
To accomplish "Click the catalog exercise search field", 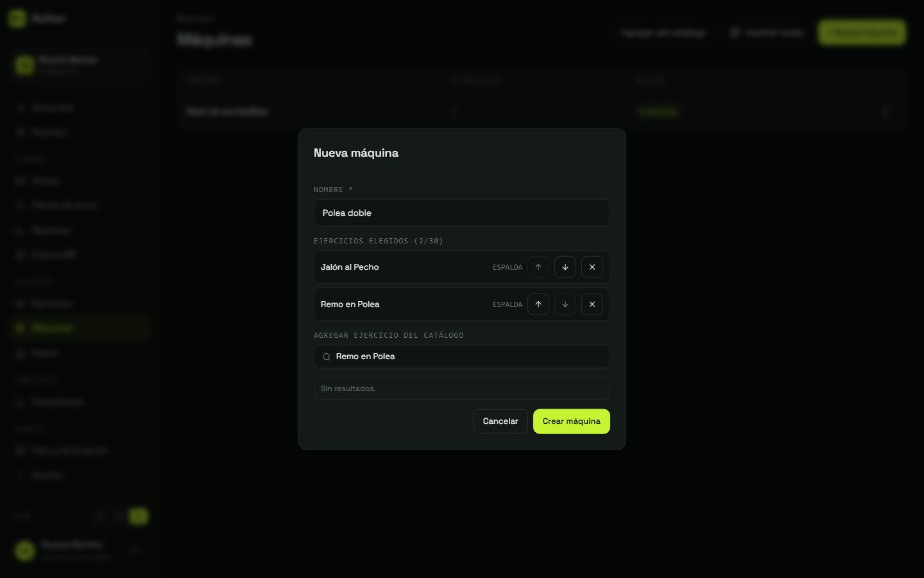I will (x=461, y=356).
